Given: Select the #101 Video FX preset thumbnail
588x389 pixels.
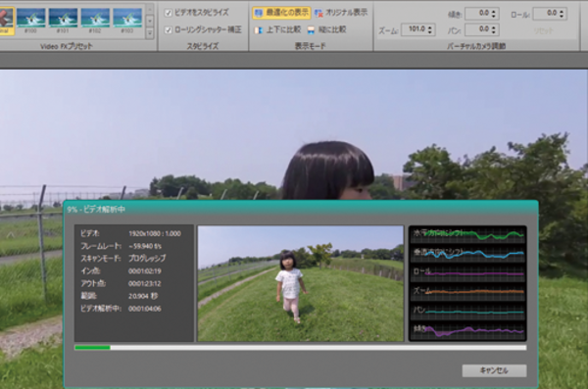Looking at the screenshot, I should [x=63, y=18].
